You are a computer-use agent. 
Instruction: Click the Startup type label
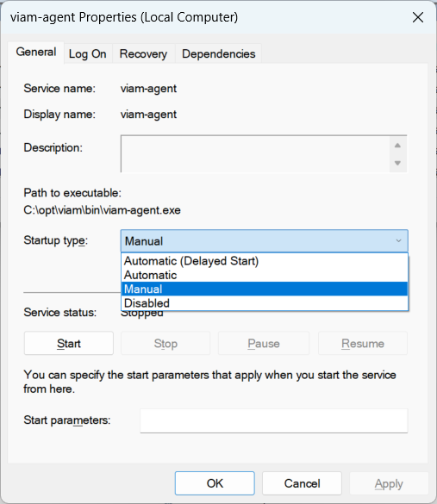click(x=56, y=240)
